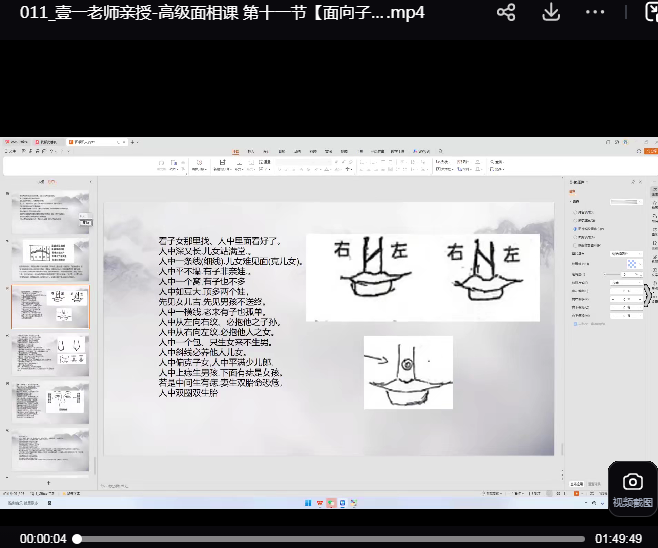Collapse the slide thumbnail panel arrow
The image size is (658, 548).
[91, 182]
